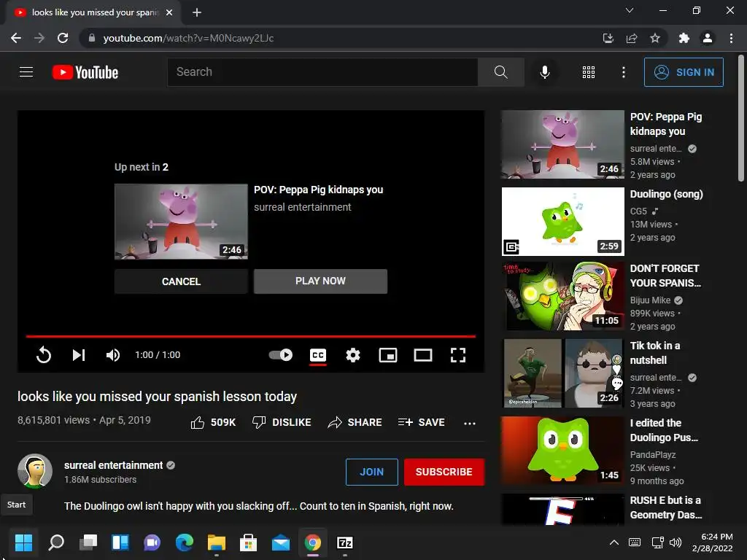Seek on the red video progress bar
The image size is (747, 560).
[x=251, y=336]
